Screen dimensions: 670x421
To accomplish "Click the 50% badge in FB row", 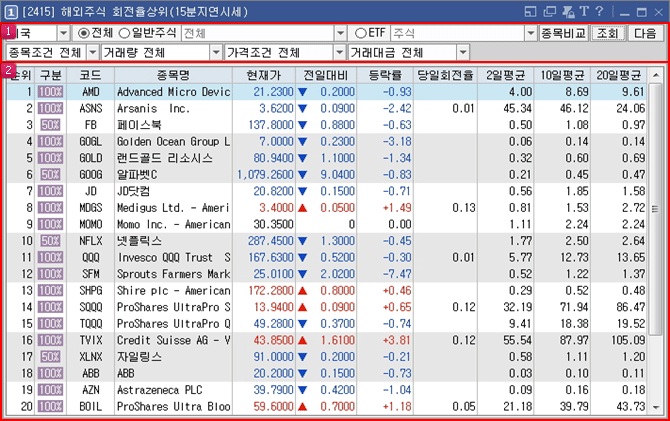I will pyautogui.click(x=50, y=125).
